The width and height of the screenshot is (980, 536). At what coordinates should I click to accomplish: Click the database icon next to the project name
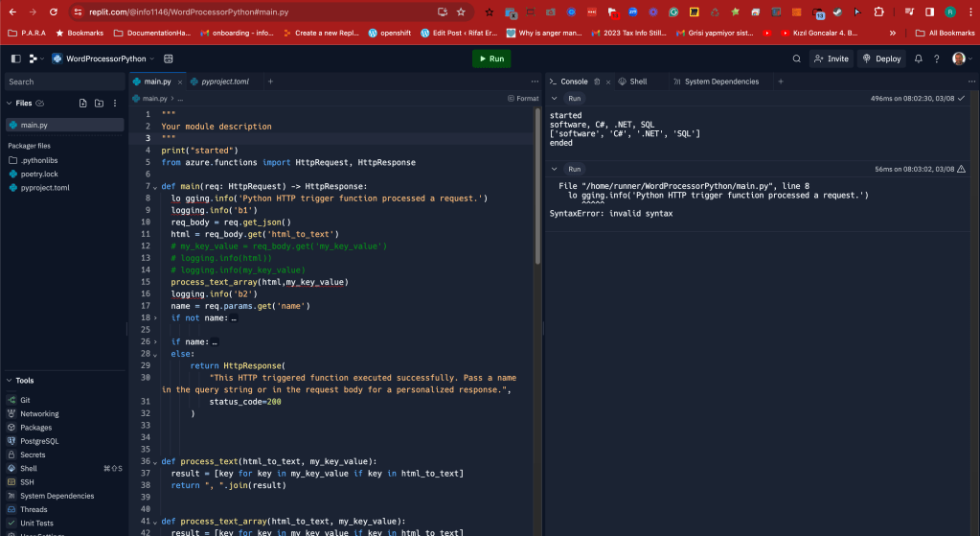(x=169, y=58)
